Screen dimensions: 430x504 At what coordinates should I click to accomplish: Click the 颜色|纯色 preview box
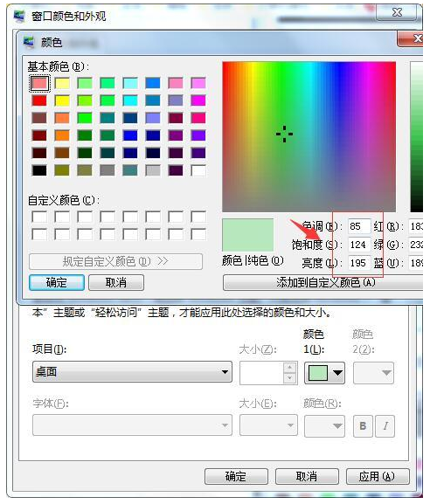[x=248, y=235]
